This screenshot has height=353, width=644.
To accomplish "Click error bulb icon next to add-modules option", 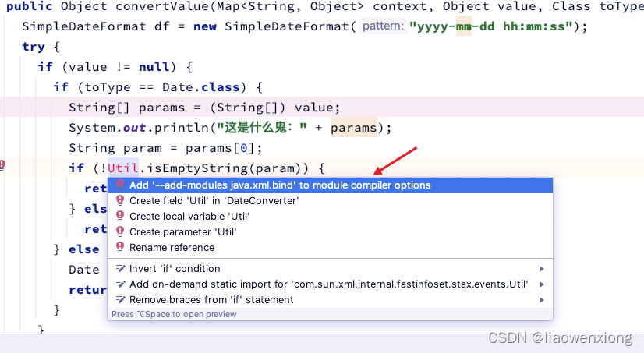I will [120, 185].
